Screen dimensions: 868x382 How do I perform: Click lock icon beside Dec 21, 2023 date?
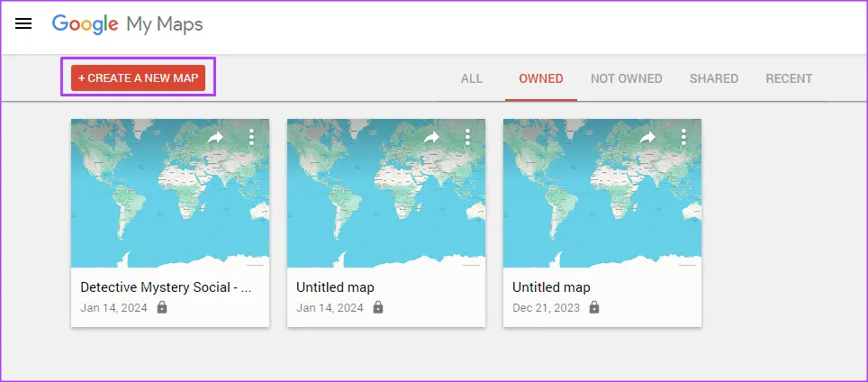coord(593,307)
